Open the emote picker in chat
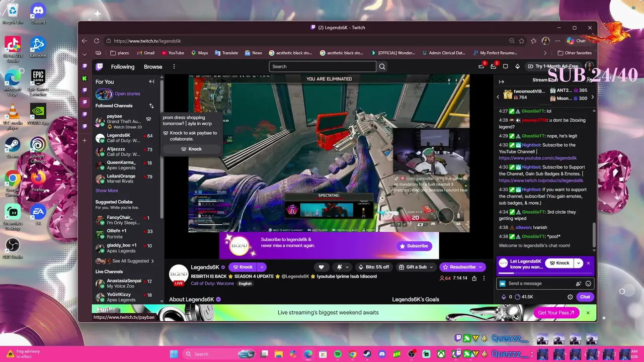The width and height of the screenshot is (644, 362). 588,284
